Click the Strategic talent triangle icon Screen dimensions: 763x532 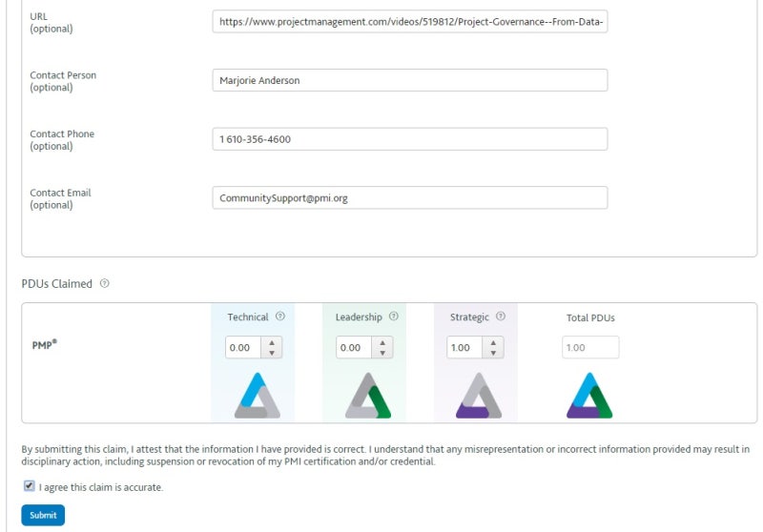pyautogui.click(x=478, y=396)
